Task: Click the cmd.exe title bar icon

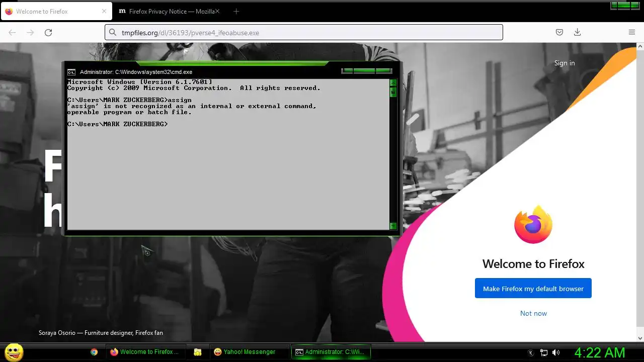Action: point(71,72)
